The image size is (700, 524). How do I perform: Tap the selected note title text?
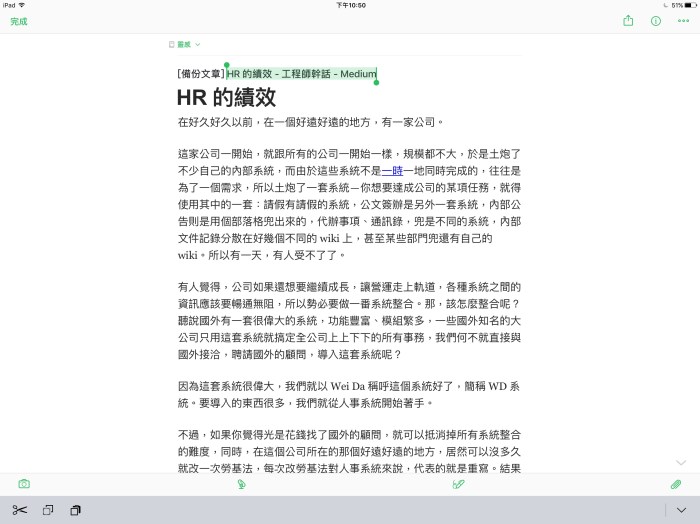[x=301, y=74]
